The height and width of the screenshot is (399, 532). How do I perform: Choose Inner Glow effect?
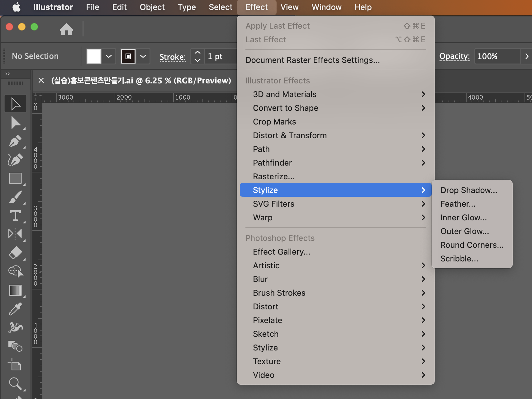(x=472, y=218)
